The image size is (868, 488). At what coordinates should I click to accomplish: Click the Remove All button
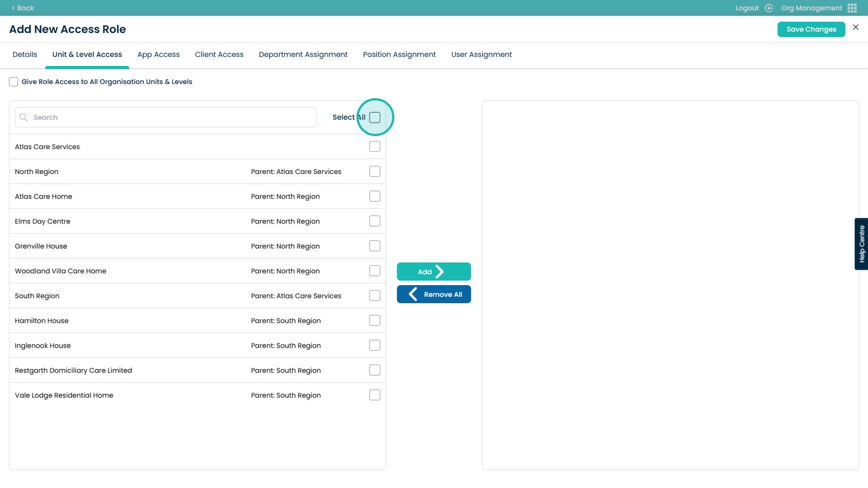(x=433, y=294)
